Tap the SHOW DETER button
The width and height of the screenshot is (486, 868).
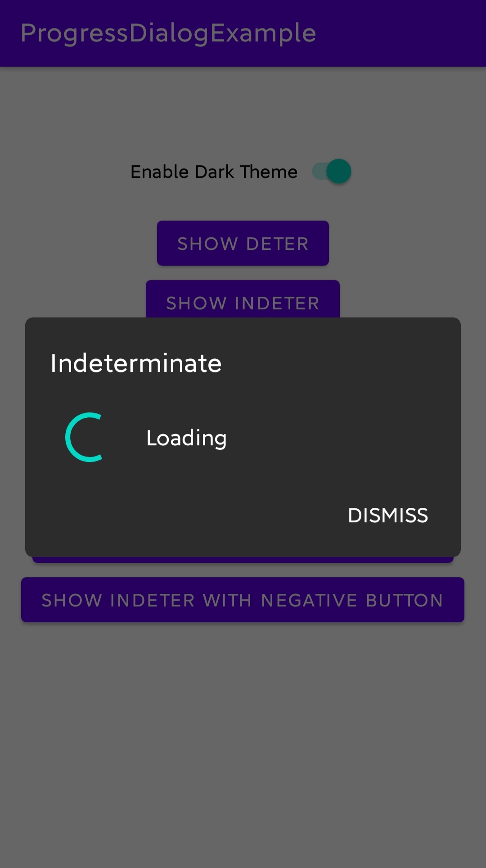click(x=243, y=244)
